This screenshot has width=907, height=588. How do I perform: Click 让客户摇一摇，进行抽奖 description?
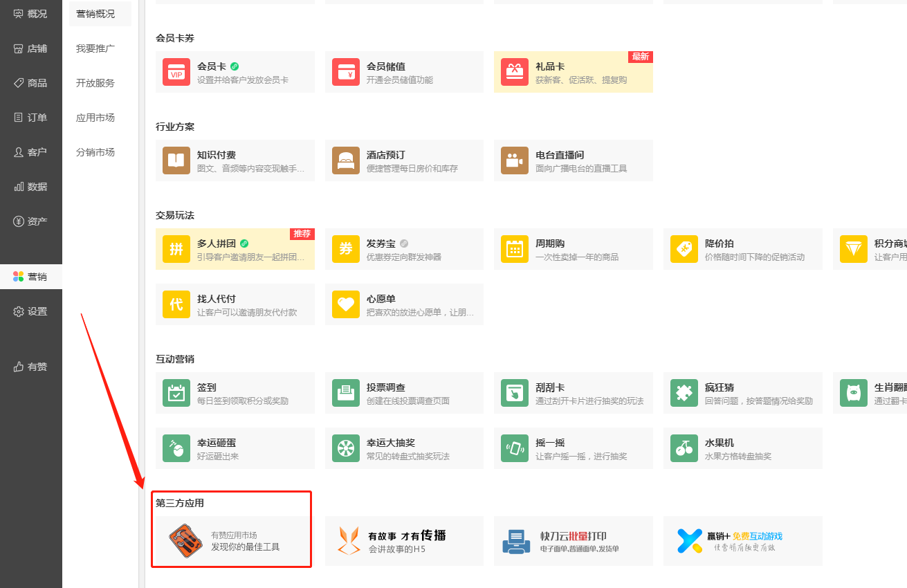click(x=581, y=457)
